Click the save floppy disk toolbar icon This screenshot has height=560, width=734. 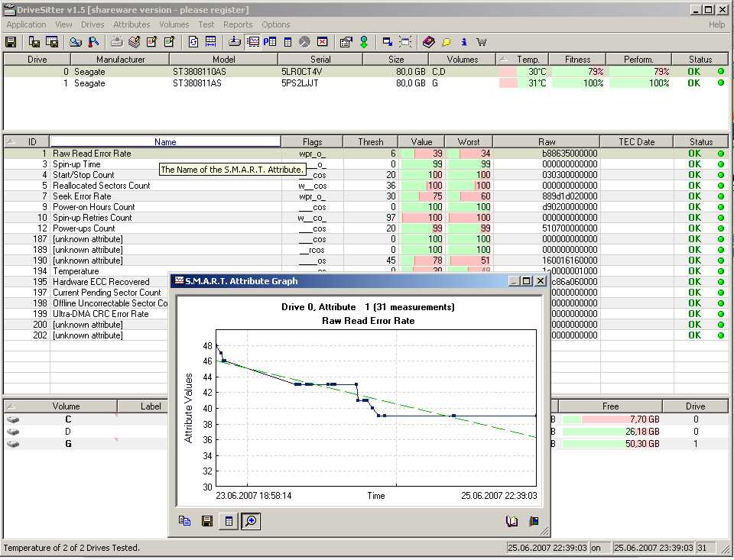(11, 42)
